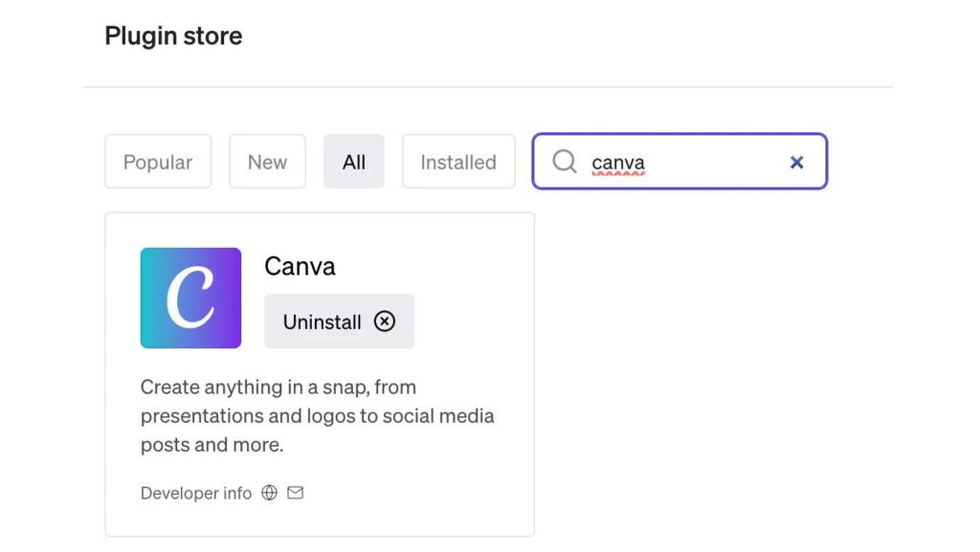980x552 pixels.
Task: Click the Canva plugin name
Action: coord(300,266)
